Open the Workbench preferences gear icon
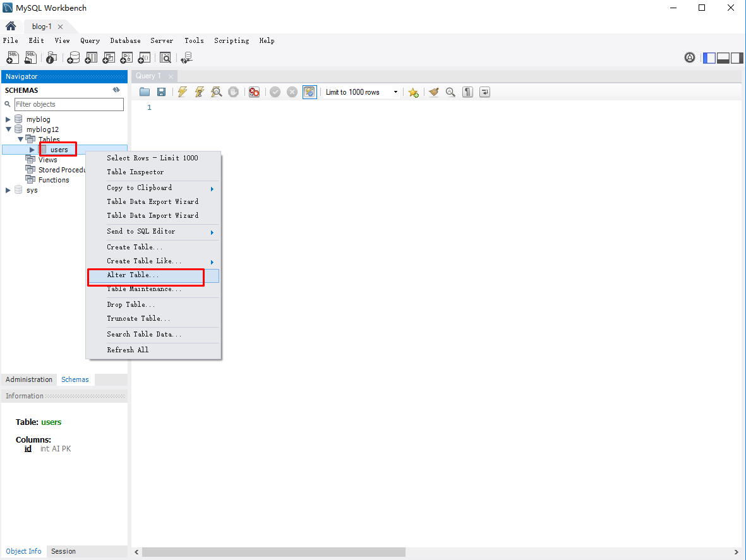 689,57
